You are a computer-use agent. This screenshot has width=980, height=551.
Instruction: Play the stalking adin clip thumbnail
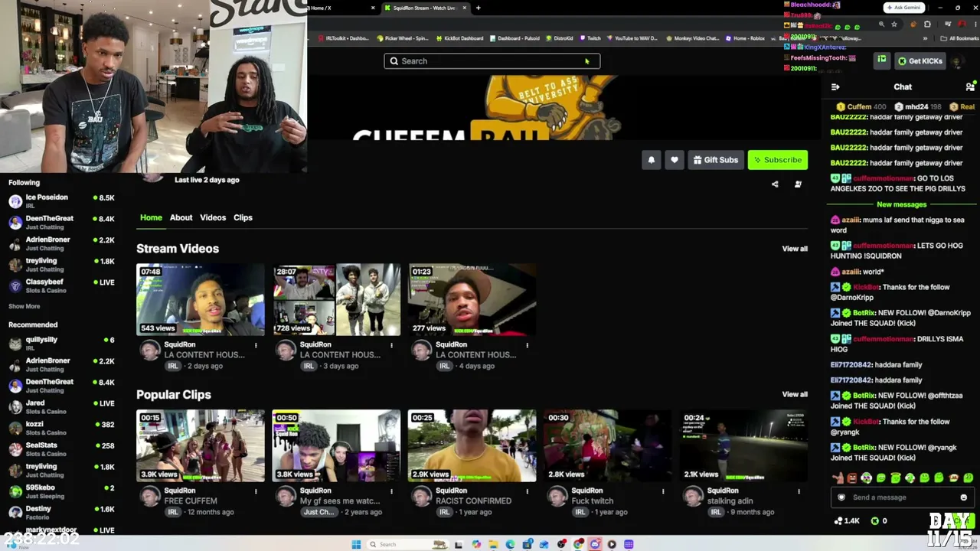point(743,446)
